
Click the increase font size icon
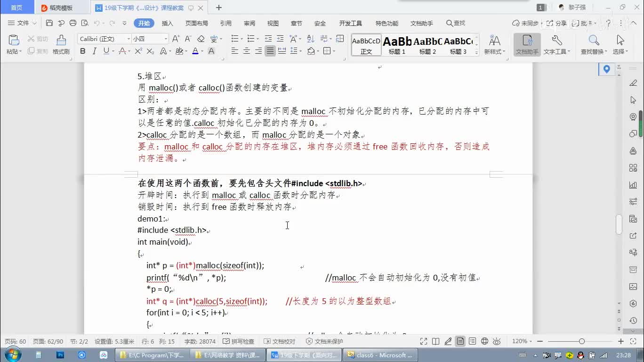[x=176, y=39]
